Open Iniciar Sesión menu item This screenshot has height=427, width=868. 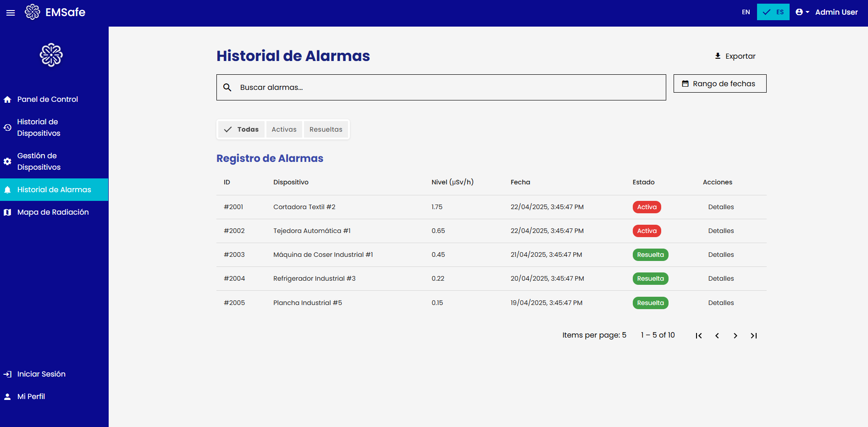click(54, 374)
